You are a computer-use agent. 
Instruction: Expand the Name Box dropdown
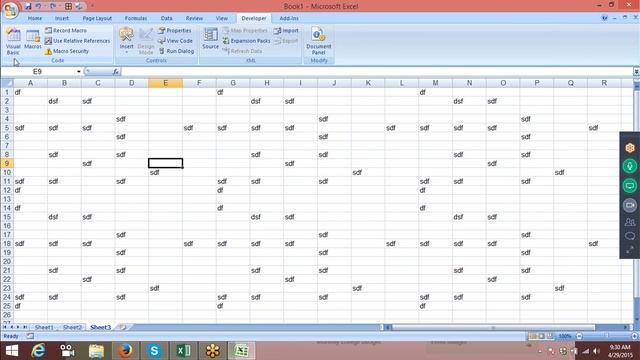coord(79,72)
